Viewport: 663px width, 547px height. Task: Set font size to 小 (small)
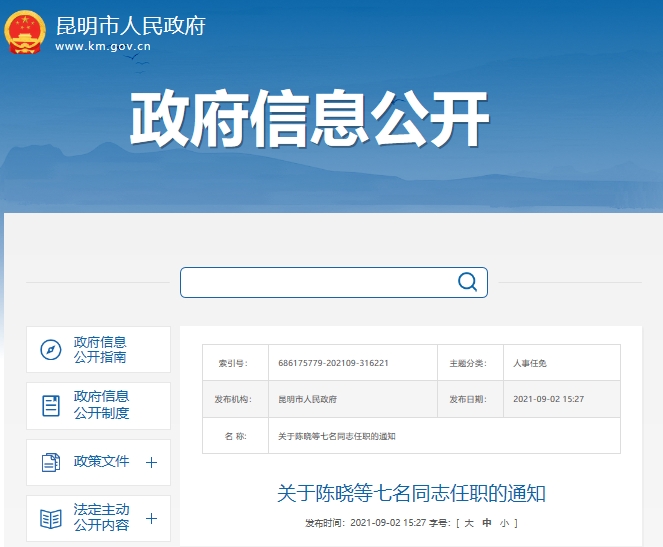[505, 523]
